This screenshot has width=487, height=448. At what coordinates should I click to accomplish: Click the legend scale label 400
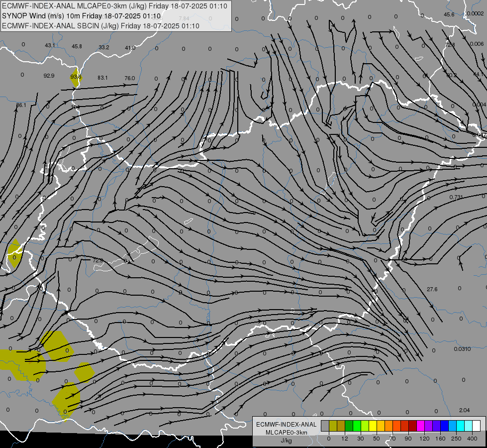point(472,439)
